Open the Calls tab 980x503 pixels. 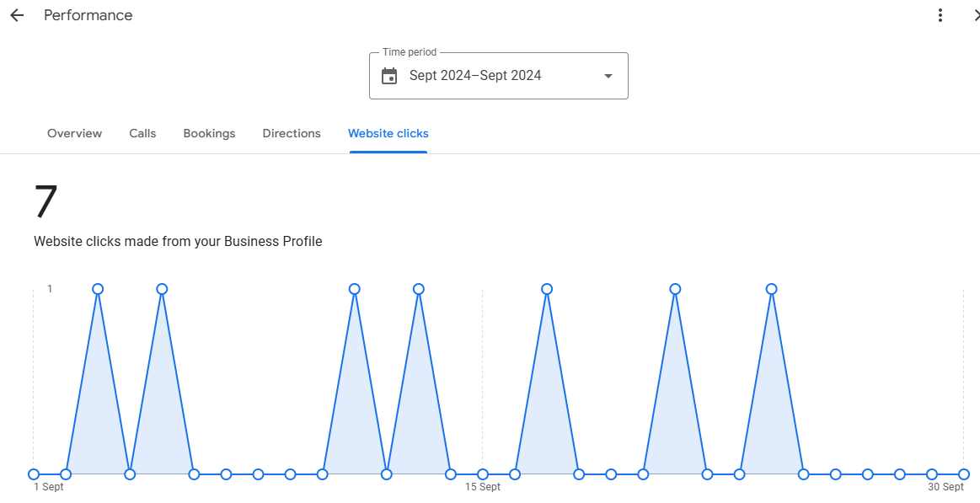[142, 133]
